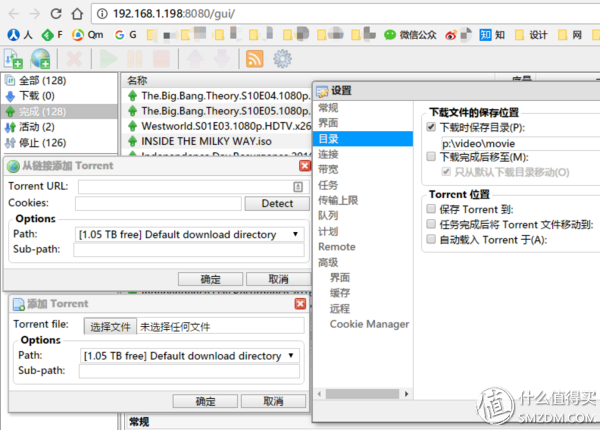
Task: Click the browser home icon
Action: click(x=77, y=14)
